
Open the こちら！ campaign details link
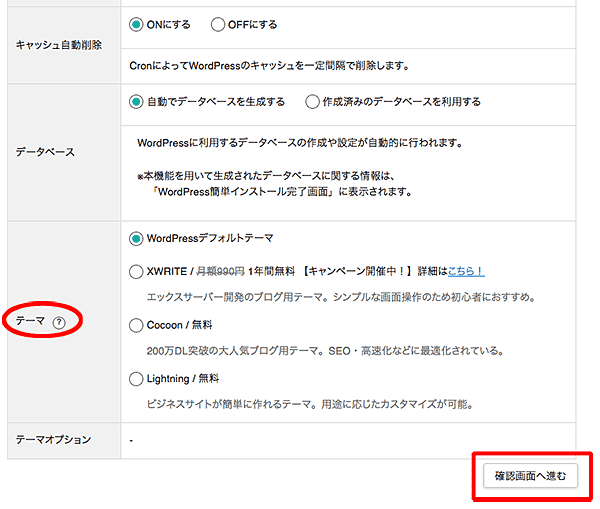point(466,271)
